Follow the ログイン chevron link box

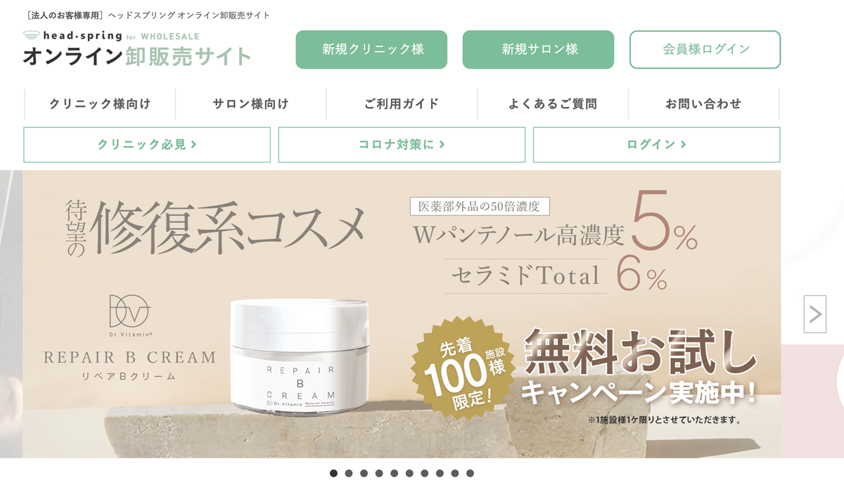click(x=656, y=145)
